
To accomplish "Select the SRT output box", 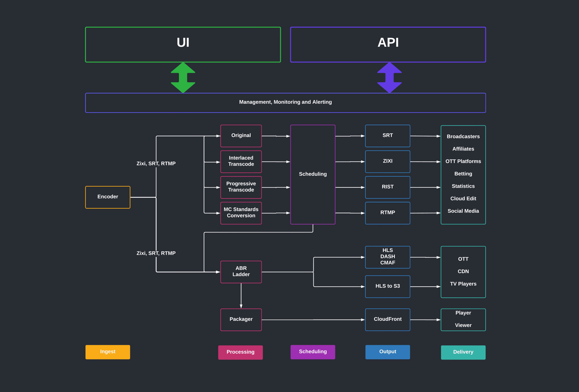I will click(388, 136).
